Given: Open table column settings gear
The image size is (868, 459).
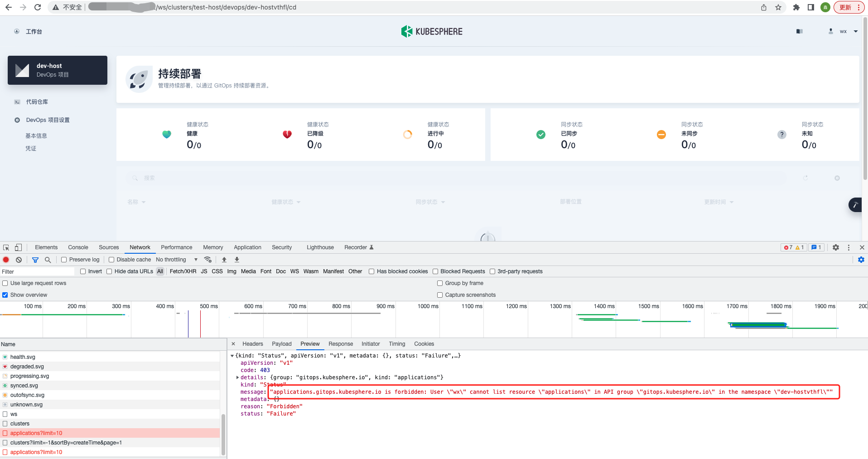Looking at the screenshot, I should (x=837, y=178).
